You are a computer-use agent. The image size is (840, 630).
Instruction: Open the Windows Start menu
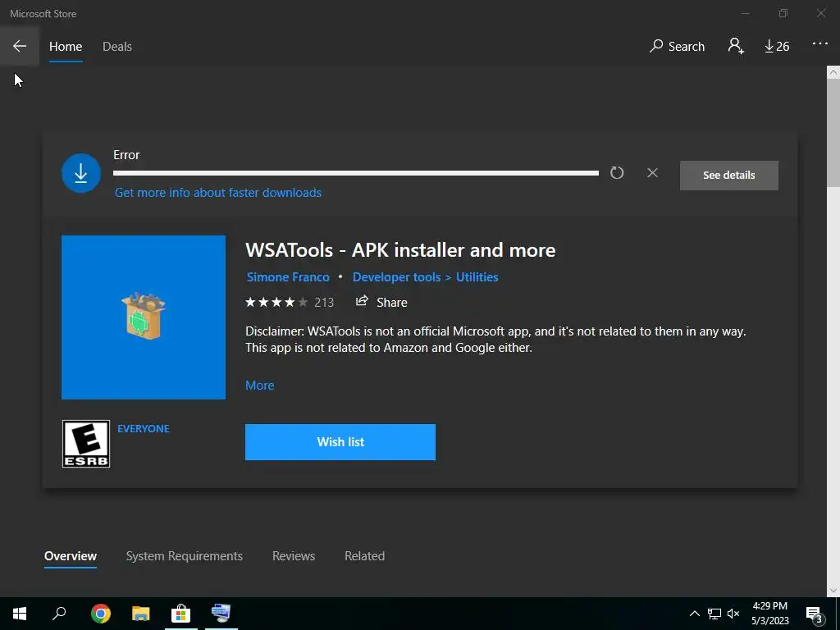(x=20, y=614)
